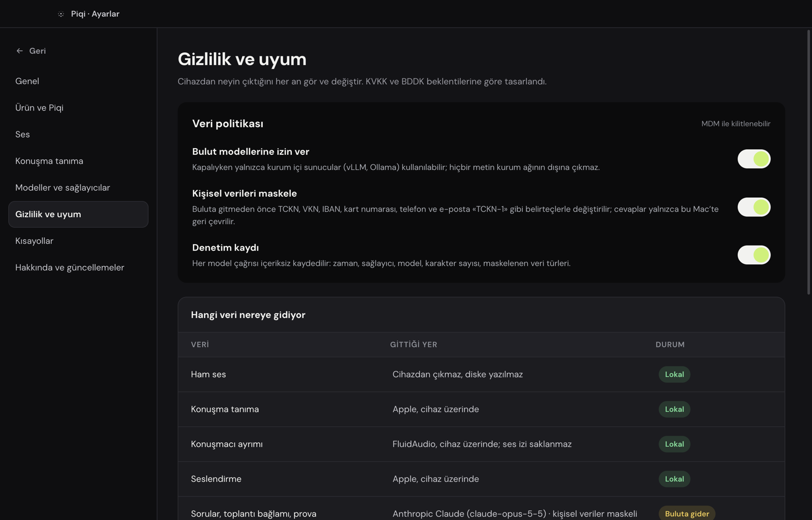Open Modeller ve sağlayıcılar section
This screenshot has height=520, width=812.
click(x=78, y=188)
